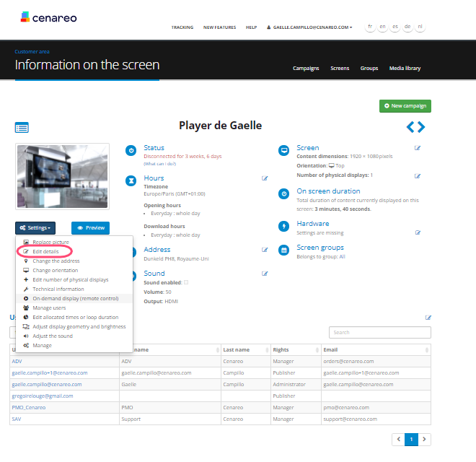Collapse the Settings dropdown button
Screen dimensions: 476x462
point(35,227)
